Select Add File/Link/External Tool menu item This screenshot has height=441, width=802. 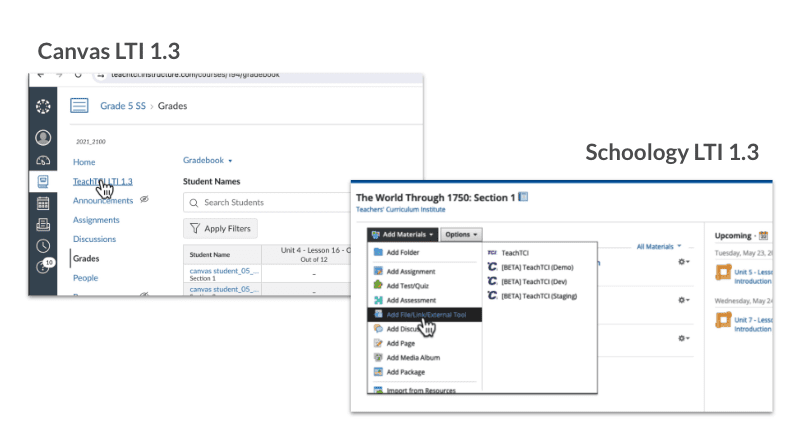425,314
